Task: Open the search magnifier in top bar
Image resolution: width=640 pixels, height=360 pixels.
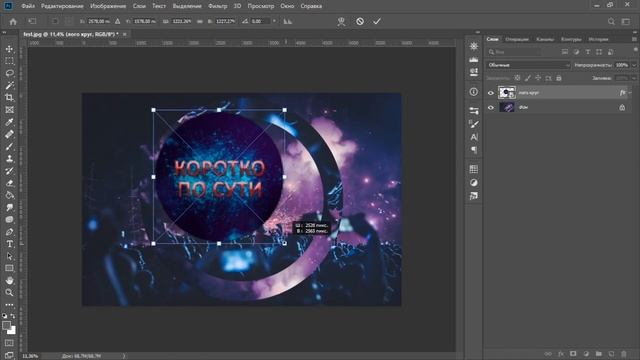Action: coord(611,21)
